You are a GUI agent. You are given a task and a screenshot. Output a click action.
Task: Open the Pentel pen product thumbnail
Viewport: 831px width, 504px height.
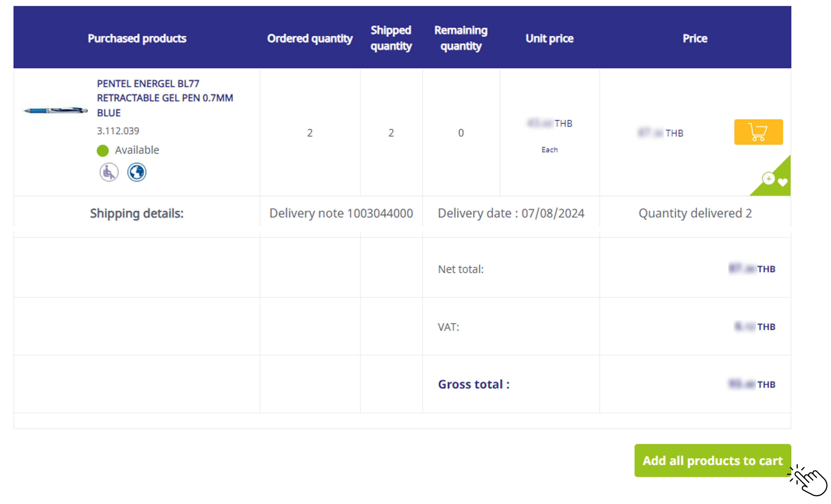[56, 111]
